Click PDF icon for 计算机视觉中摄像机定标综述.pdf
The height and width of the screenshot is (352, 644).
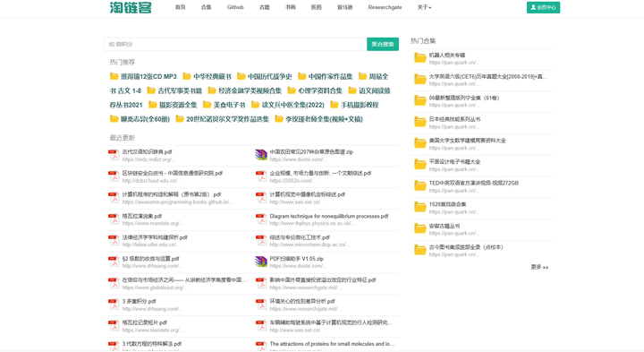click(x=261, y=198)
